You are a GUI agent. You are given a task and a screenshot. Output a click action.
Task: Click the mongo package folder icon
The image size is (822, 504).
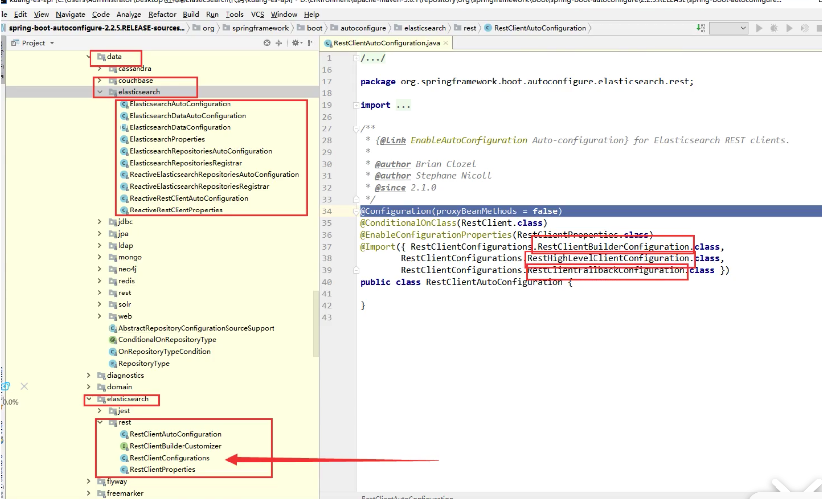point(113,257)
